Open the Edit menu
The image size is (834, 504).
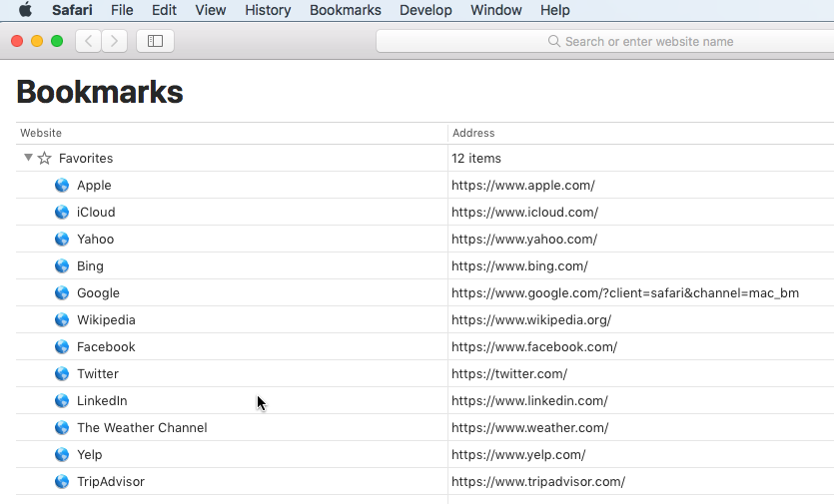(164, 10)
